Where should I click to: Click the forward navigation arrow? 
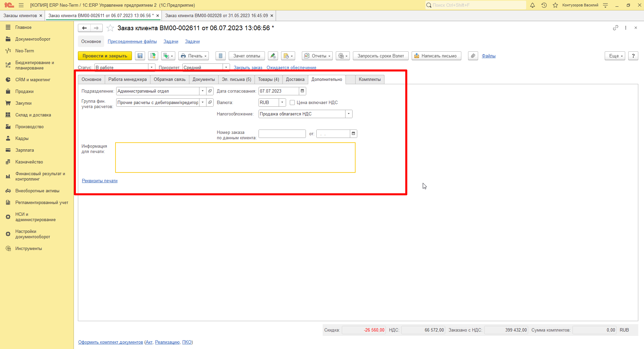(x=97, y=28)
